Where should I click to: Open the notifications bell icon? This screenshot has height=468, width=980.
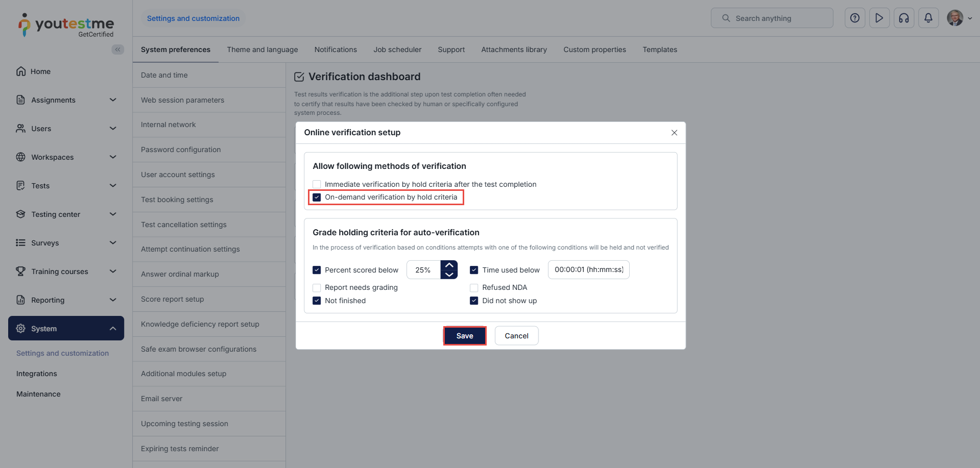pos(928,18)
